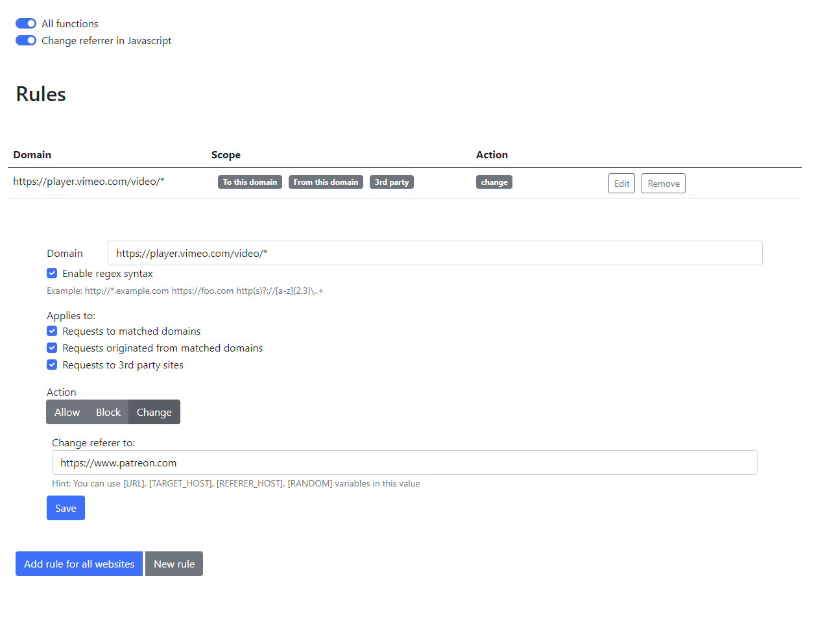Toggle Change referrer in Javascript switch
Viewport: 840px width, 624px height.
pyautogui.click(x=26, y=40)
